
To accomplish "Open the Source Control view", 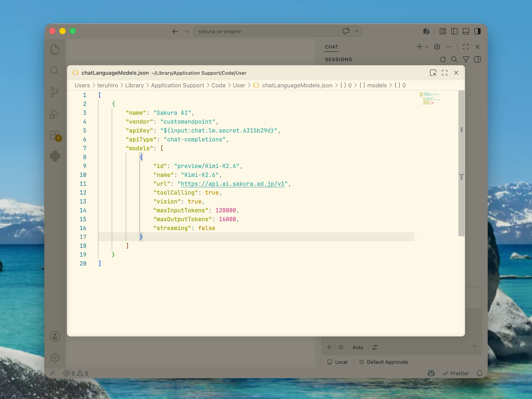I will tap(55, 92).
